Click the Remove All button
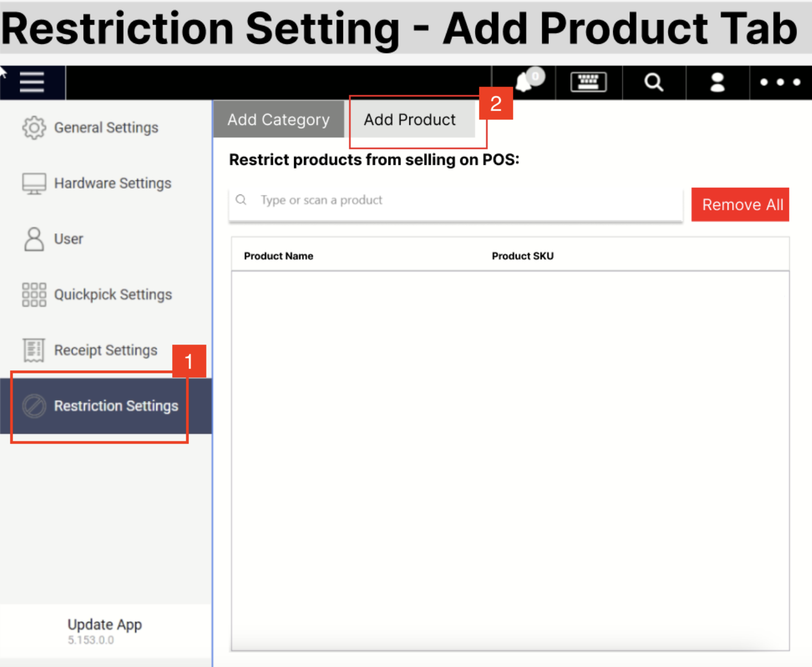The image size is (812, 667). [740, 205]
